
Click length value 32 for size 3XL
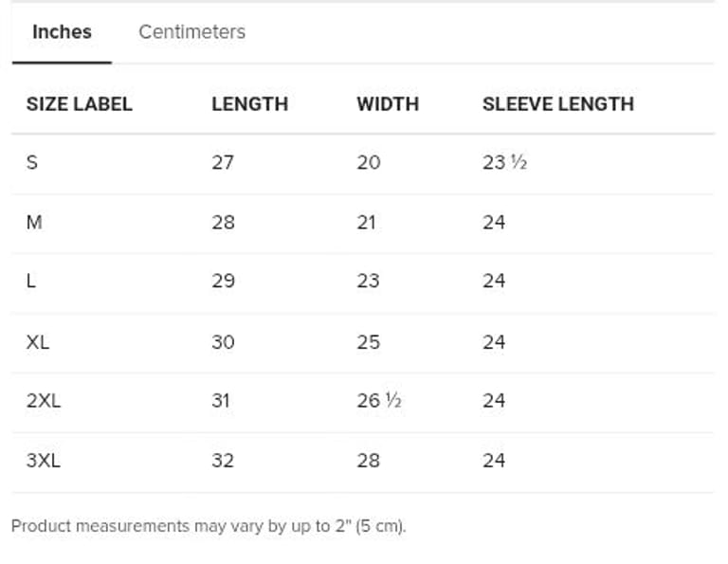coord(223,462)
